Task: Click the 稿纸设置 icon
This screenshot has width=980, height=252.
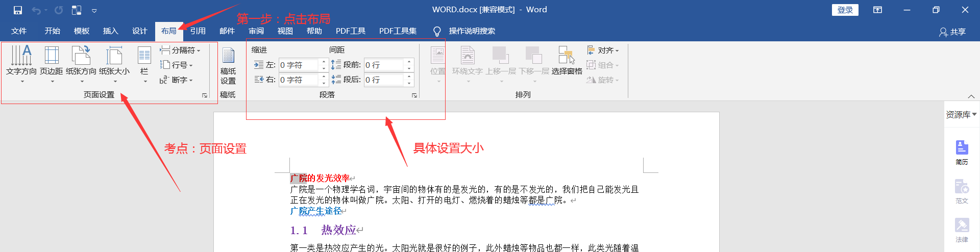Action: [228, 65]
